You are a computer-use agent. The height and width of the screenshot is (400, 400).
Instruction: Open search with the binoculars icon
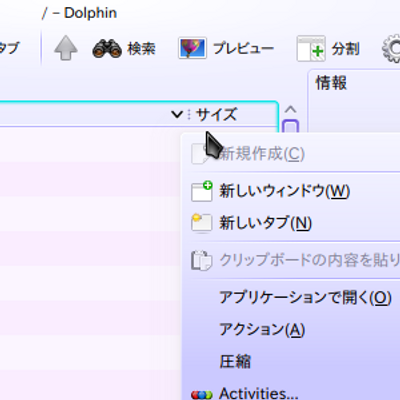107,49
